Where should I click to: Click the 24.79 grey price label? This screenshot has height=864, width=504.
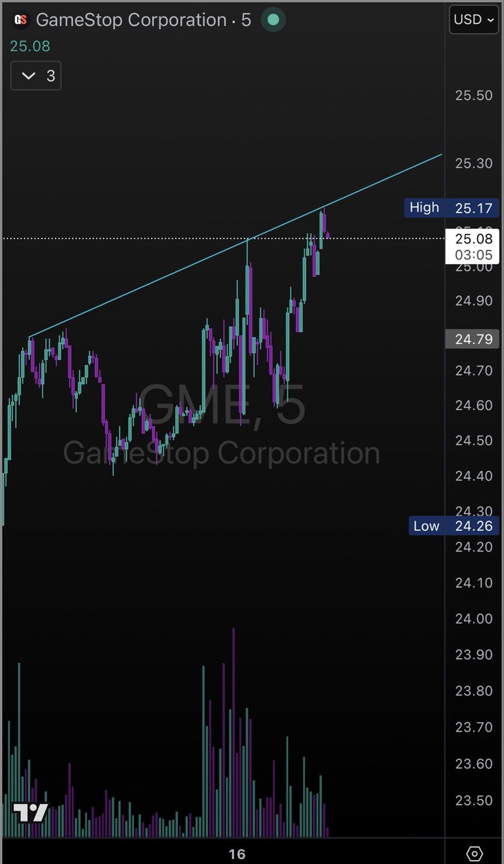[x=473, y=338]
